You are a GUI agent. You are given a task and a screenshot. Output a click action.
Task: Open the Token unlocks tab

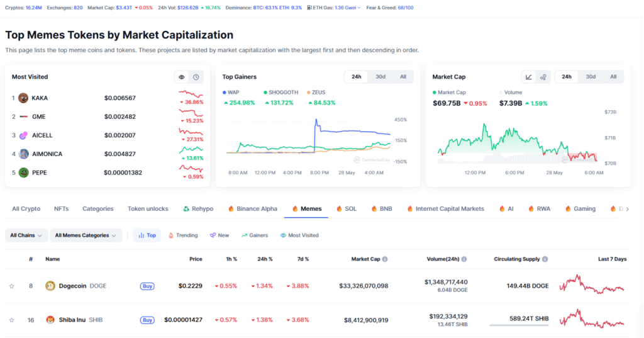(x=148, y=209)
